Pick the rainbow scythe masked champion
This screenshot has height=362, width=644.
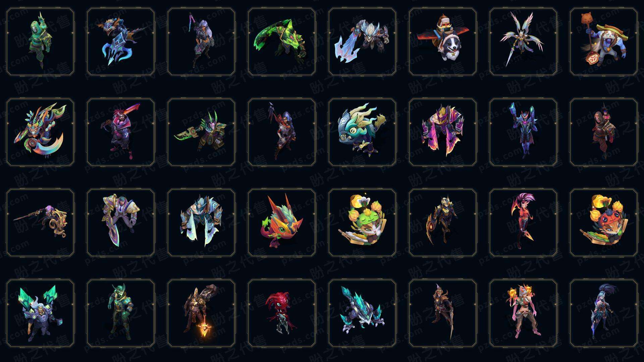[40, 132]
